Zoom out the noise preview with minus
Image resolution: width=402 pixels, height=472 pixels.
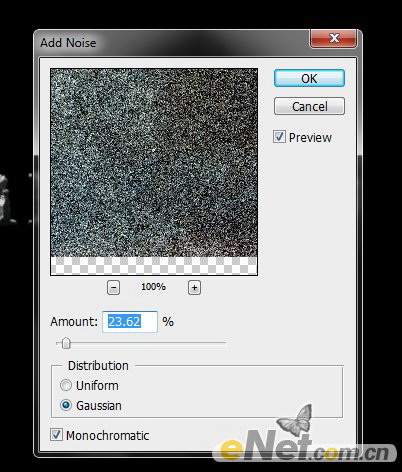pyautogui.click(x=113, y=287)
